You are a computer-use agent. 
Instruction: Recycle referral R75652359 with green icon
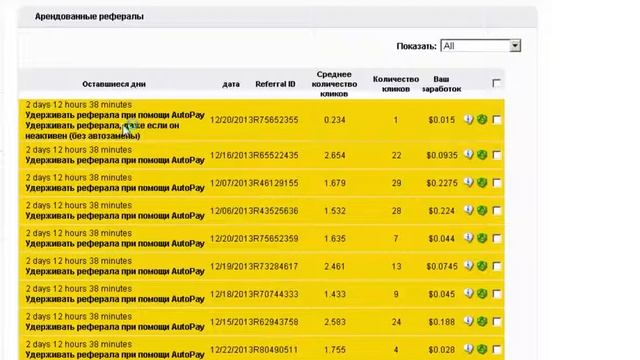pyautogui.click(x=482, y=238)
